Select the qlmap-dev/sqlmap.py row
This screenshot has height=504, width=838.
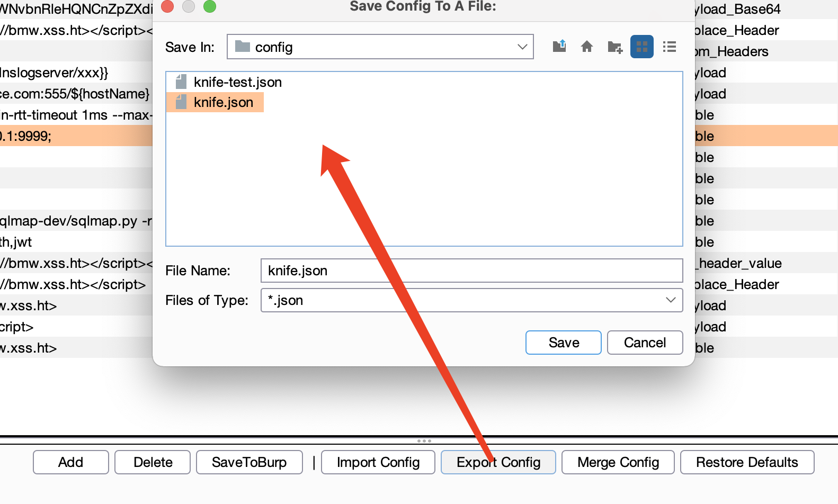(76, 221)
